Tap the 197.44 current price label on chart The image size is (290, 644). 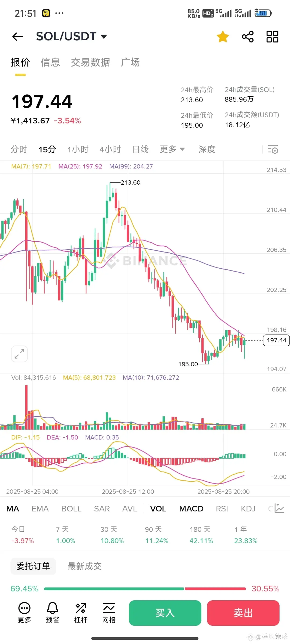tap(276, 340)
